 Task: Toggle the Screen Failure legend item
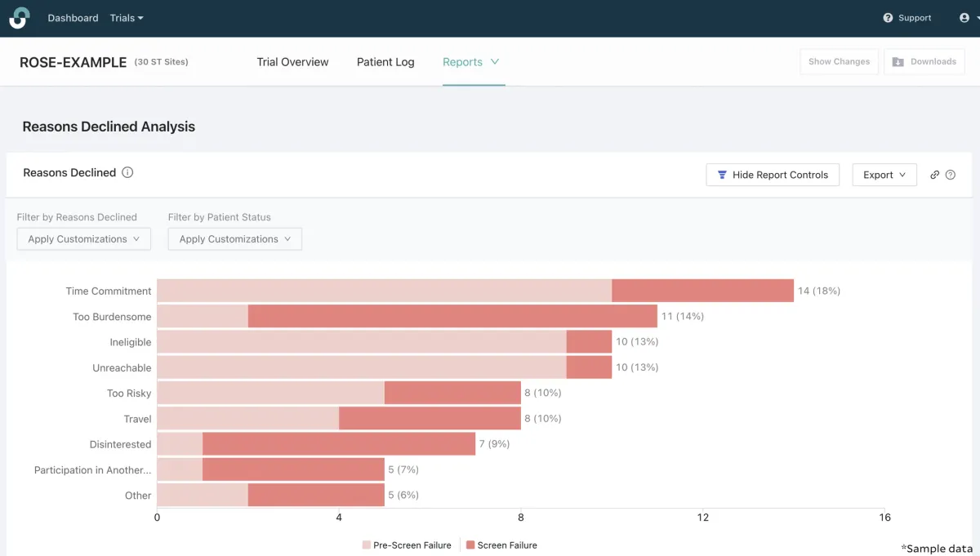501,545
